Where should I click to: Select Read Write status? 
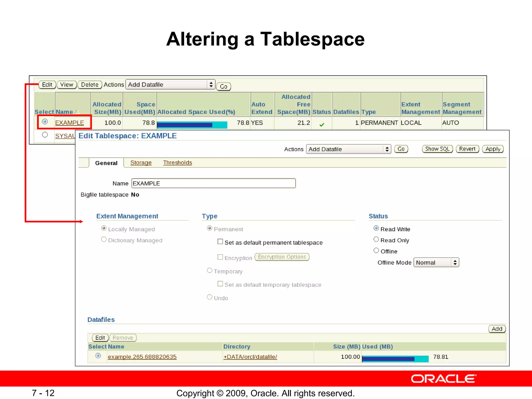click(x=376, y=228)
